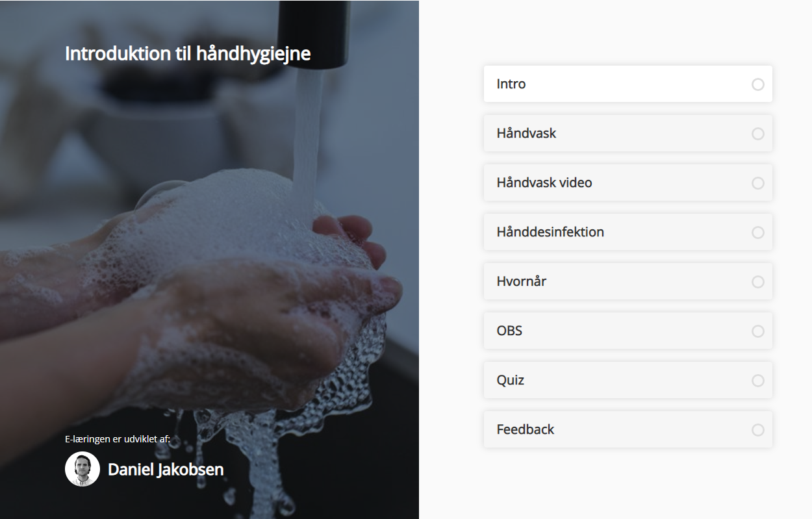Click the progress circle next to Hvornår

pos(758,282)
